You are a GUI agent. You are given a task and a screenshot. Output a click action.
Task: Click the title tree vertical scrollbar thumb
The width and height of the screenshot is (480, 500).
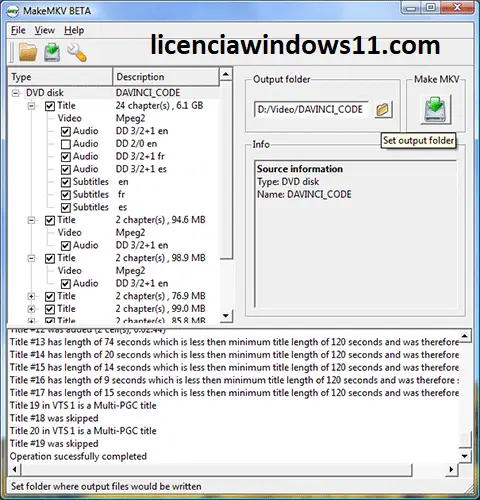226,169
